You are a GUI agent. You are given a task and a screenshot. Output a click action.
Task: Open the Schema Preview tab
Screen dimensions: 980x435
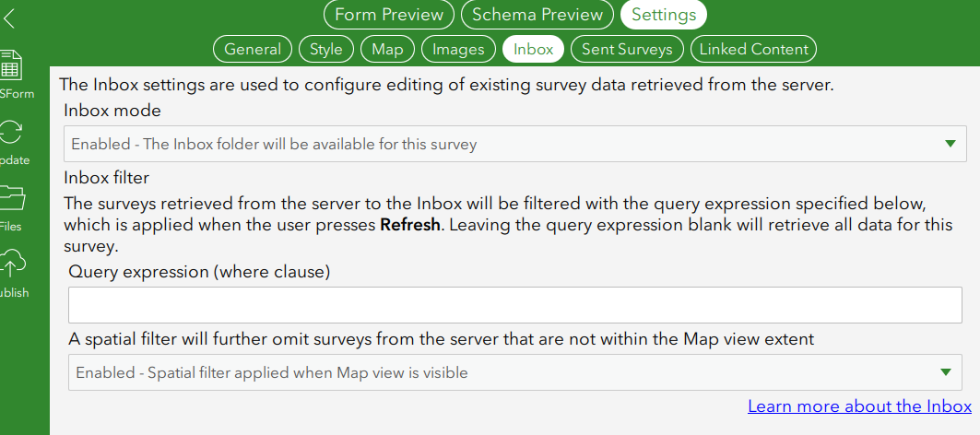(537, 15)
